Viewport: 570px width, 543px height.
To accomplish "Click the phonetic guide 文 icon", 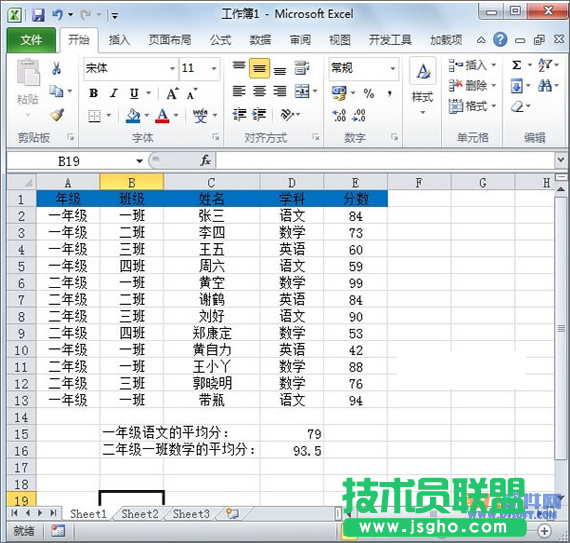I will point(200,116).
